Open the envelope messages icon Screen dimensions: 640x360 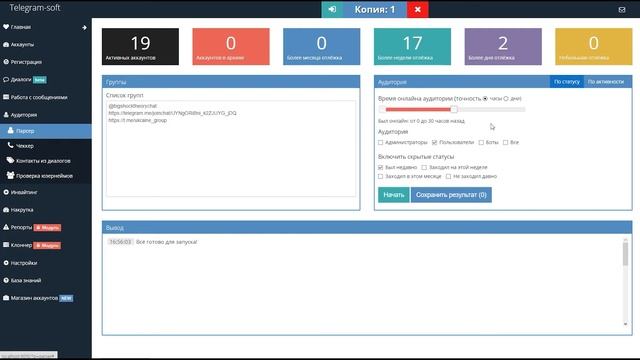coord(622,9)
